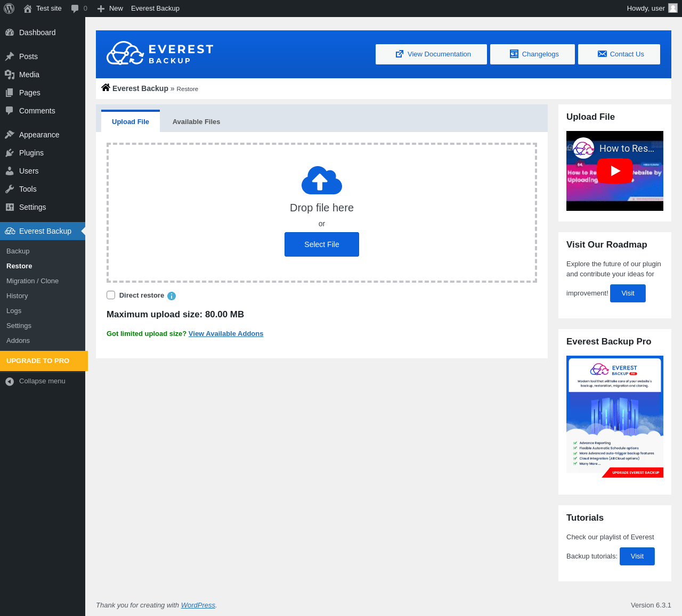Click the cloud upload icon in drop zone

(322, 180)
